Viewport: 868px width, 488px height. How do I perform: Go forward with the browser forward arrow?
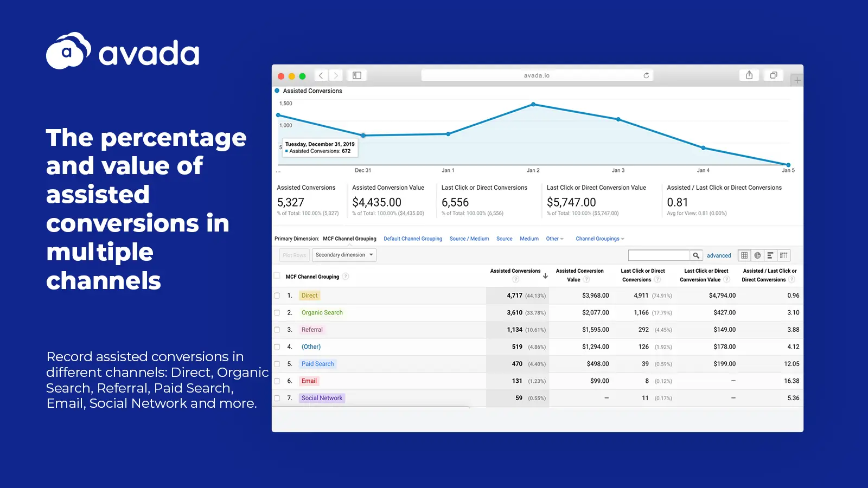point(336,75)
